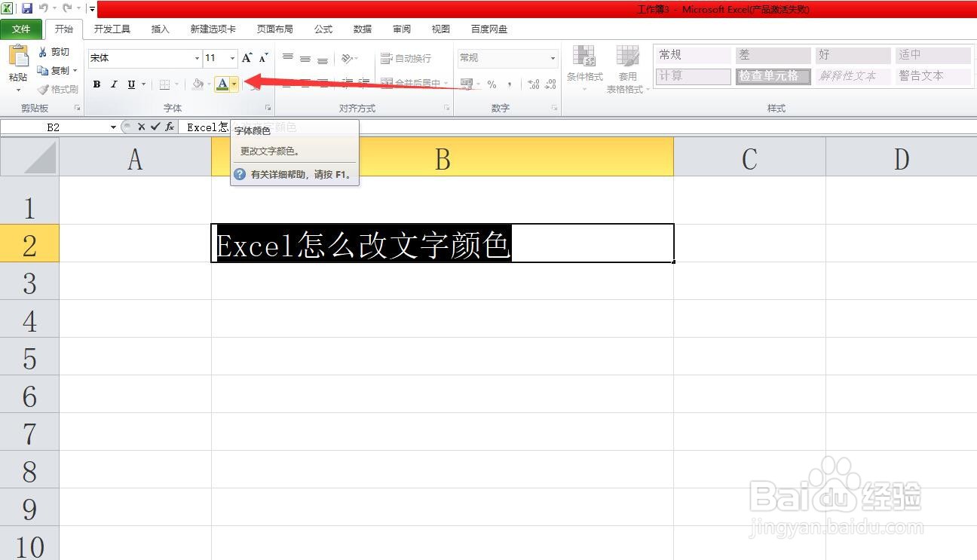Apply italic formatting
Image resolution: width=977 pixels, height=560 pixels.
(x=114, y=84)
